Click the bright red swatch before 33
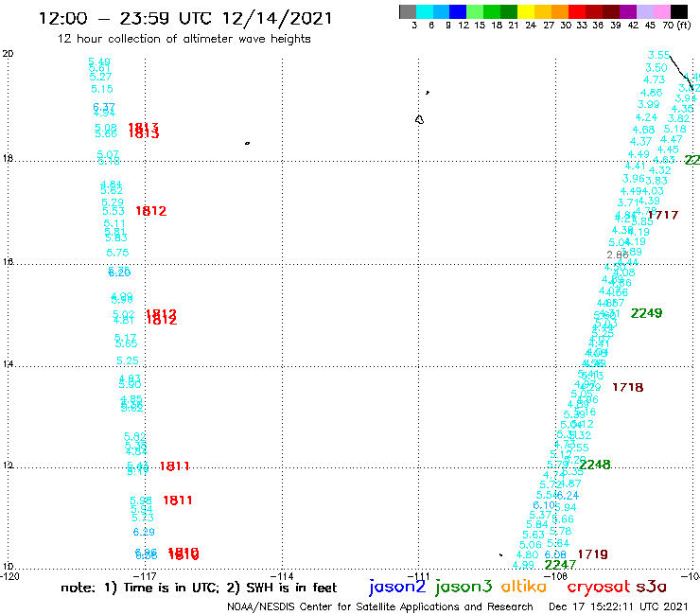 (x=577, y=11)
